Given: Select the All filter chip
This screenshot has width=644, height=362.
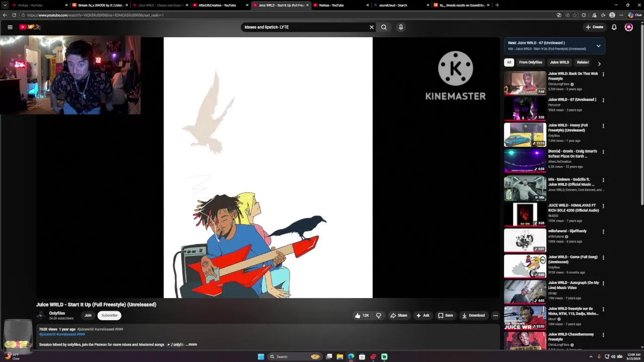Looking at the screenshot, I should coord(509,62).
